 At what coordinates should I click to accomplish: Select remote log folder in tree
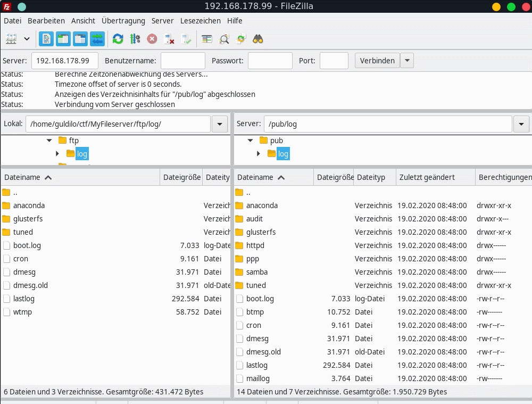coord(283,154)
